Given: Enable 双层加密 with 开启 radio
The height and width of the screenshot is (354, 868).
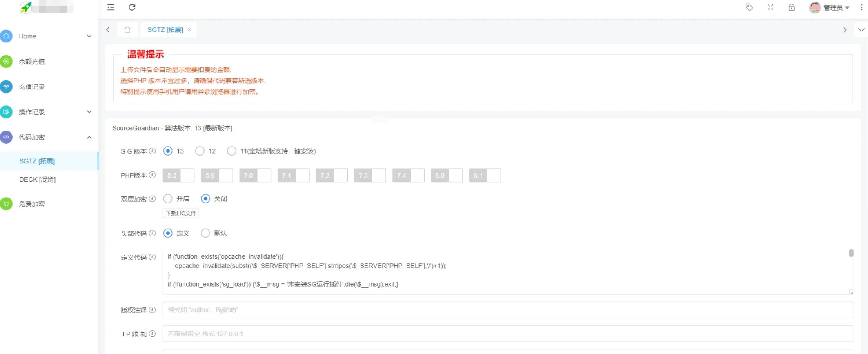Looking at the screenshot, I should point(168,199).
